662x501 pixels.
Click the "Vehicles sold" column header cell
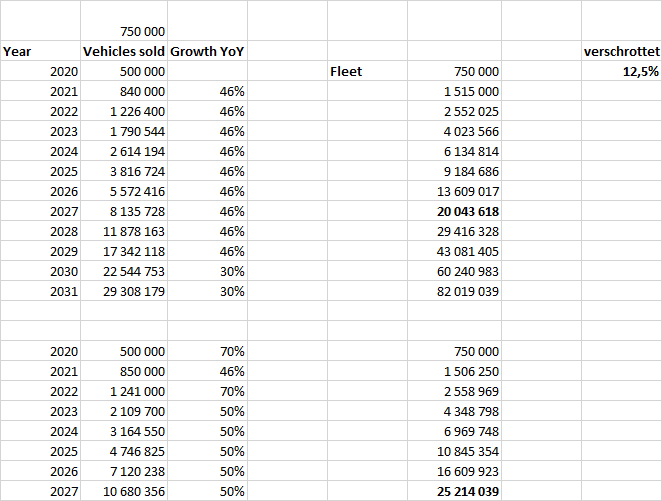pos(123,51)
